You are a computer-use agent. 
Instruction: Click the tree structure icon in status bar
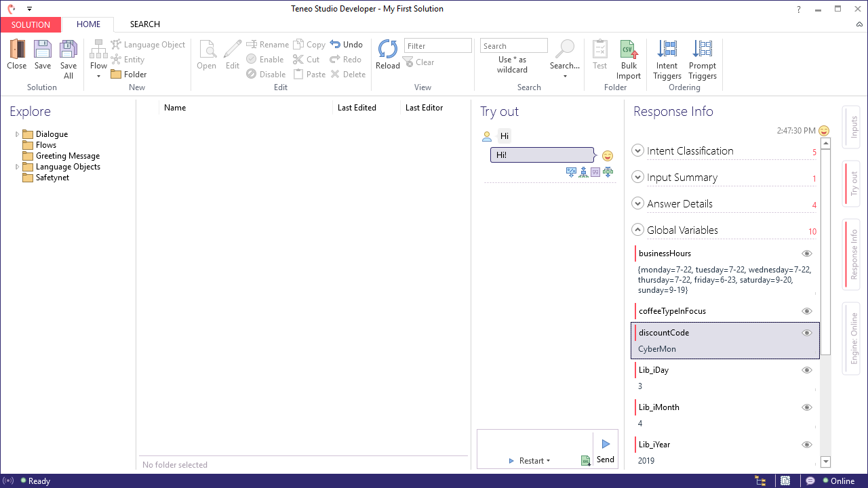pos(761,481)
